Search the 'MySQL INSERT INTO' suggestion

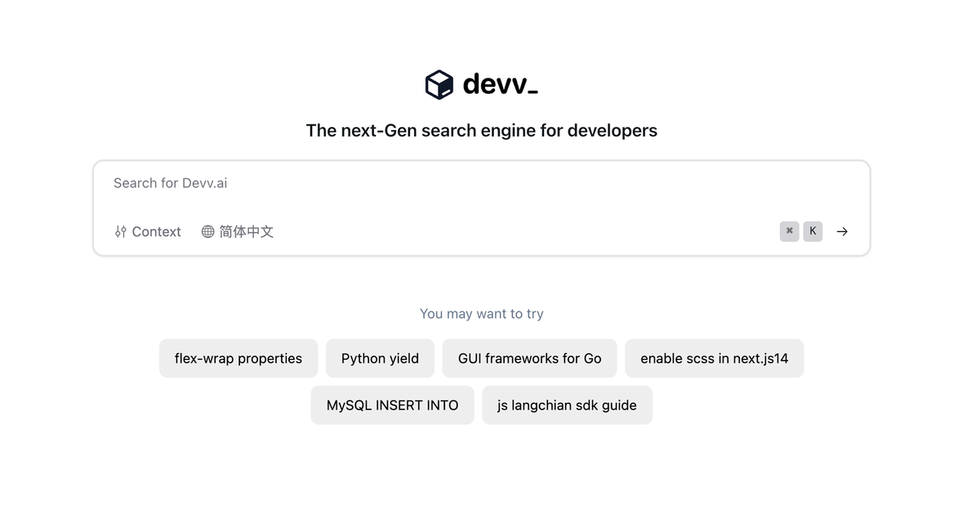[392, 405]
